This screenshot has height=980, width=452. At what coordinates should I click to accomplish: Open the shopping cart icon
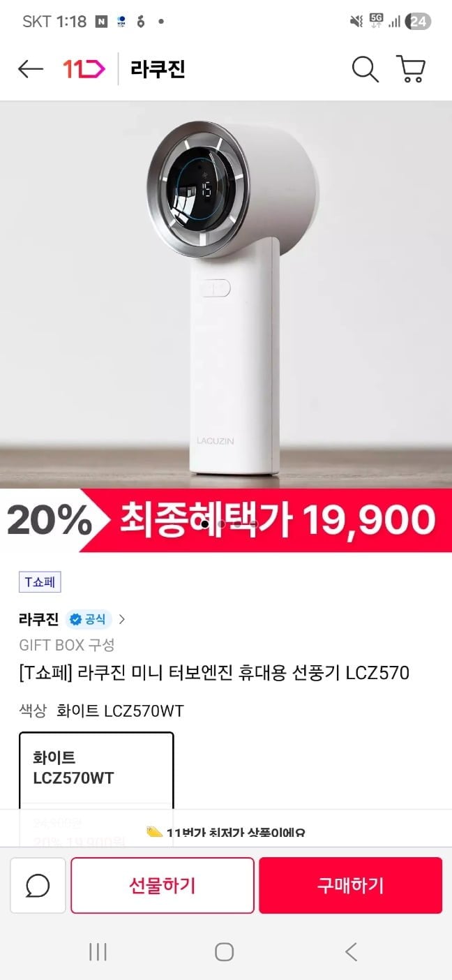click(411, 69)
